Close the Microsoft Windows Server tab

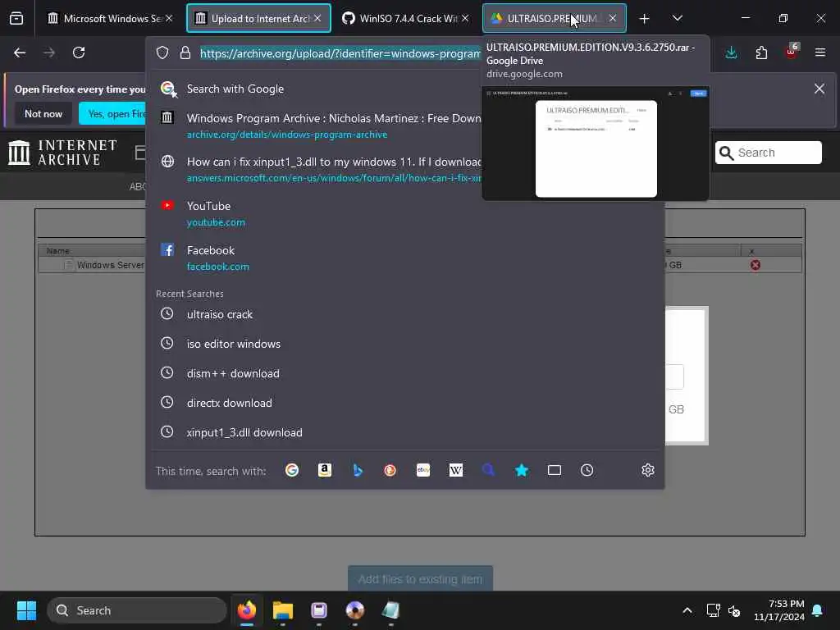[169, 18]
